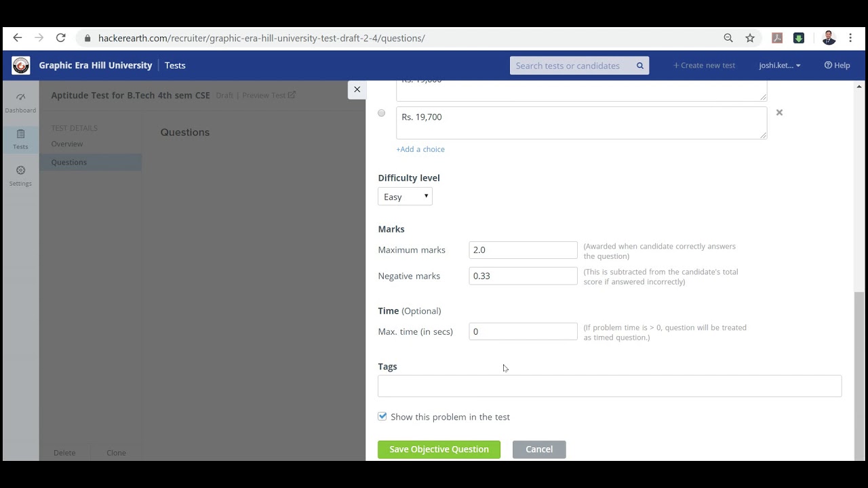Expand the joshi.ket... account menu
Screen dimensions: 868x488
pos(780,66)
